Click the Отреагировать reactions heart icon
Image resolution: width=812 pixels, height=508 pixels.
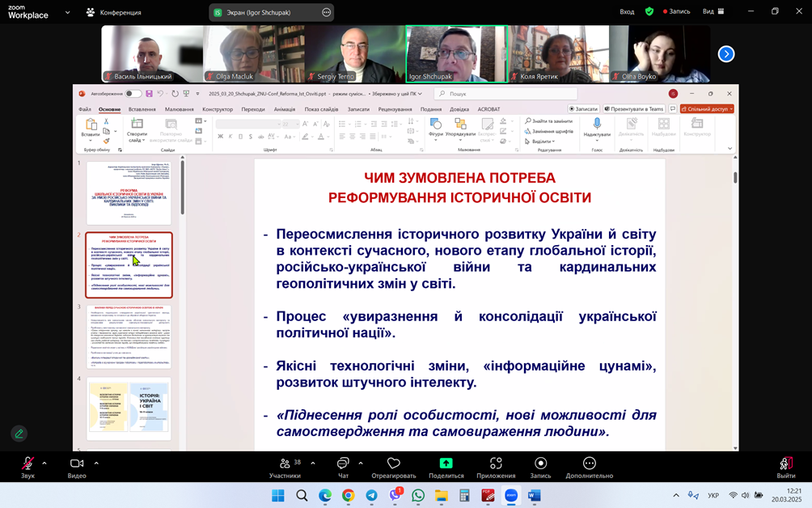point(393,464)
